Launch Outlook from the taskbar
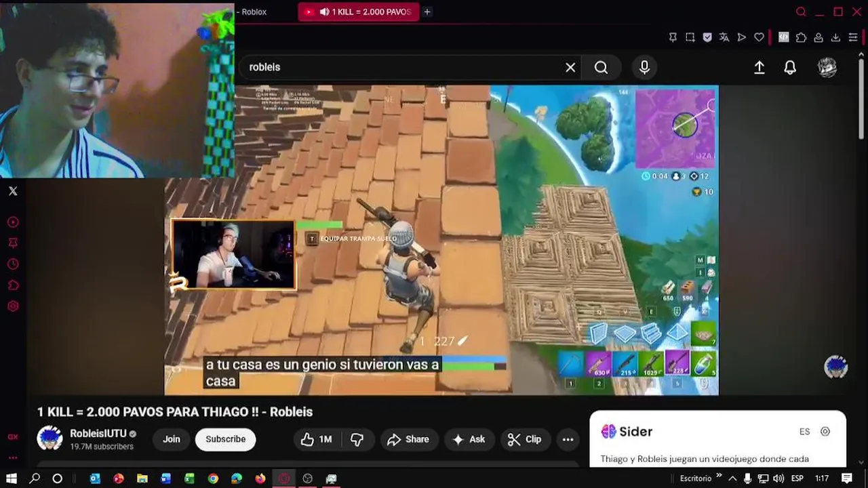868x488 pixels. (95, 479)
